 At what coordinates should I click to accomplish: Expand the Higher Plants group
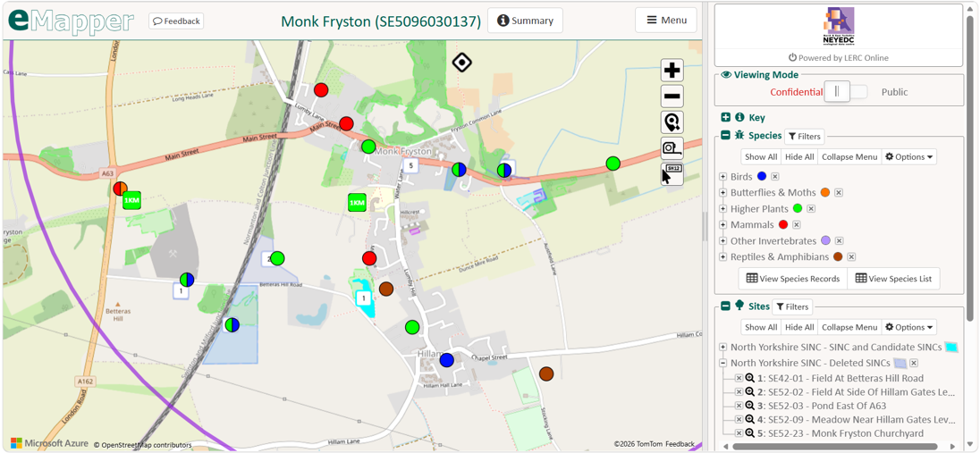pyautogui.click(x=723, y=209)
